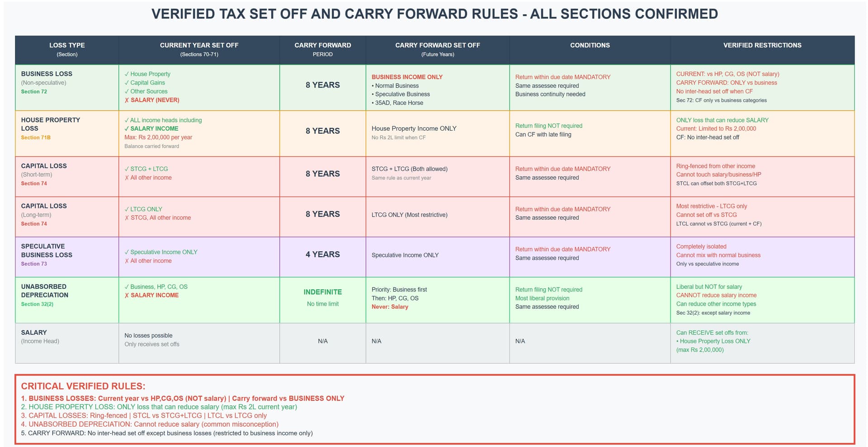Select rule 4 about unabsorbed depreciation
The image size is (868, 447).
150,424
